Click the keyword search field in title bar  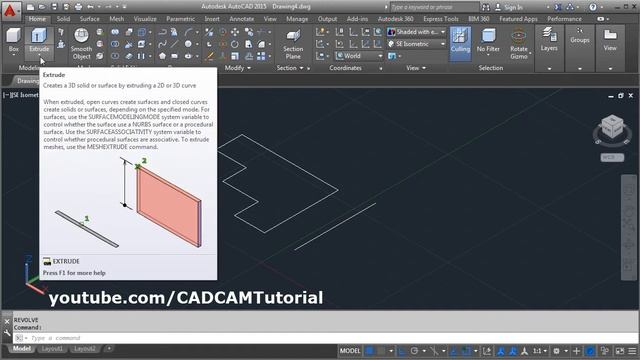point(434,7)
